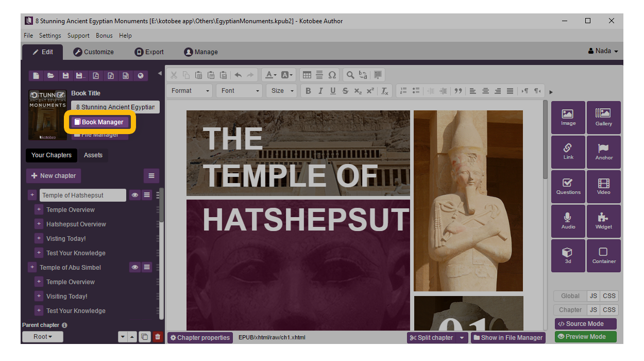Insert a Video element
644x361 pixels.
point(603,186)
